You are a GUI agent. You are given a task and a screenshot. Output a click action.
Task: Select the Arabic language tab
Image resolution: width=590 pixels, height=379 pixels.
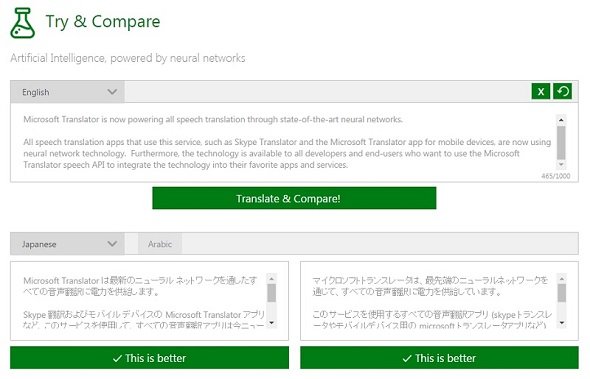[160, 244]
